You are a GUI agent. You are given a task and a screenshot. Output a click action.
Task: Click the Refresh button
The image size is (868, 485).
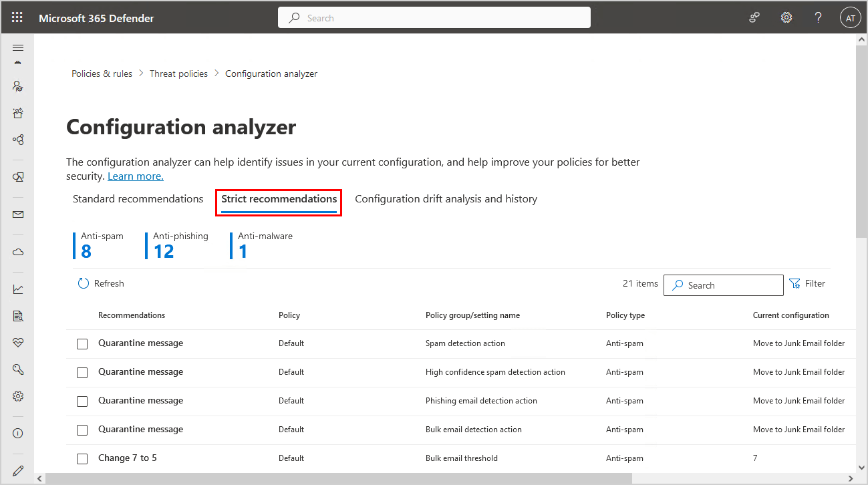point(101,284)
